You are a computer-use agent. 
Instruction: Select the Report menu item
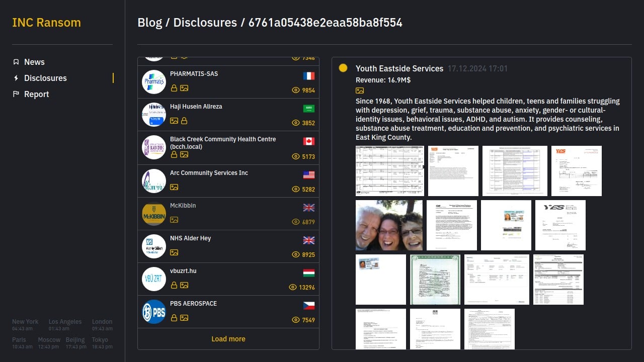point(37,94)
